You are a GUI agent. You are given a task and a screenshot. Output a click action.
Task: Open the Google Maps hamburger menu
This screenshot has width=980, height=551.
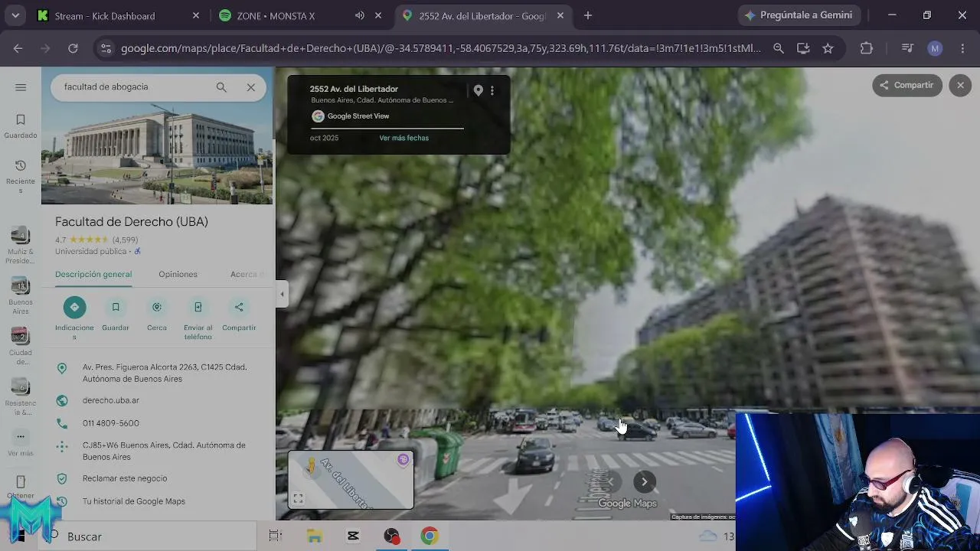21,87
